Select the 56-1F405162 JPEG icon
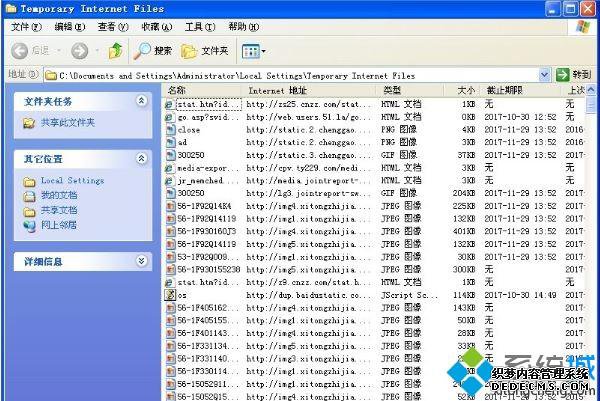The width and height of the screenshot is (600, 401). click(x=170, y=308)
